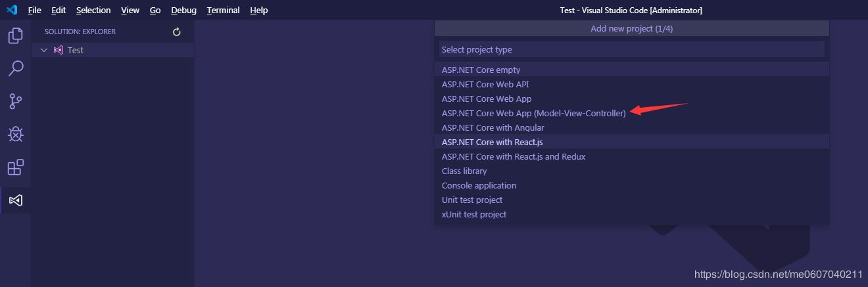Open the Selection menu
Screen dimensions: 868x287
tap(93, 11)
